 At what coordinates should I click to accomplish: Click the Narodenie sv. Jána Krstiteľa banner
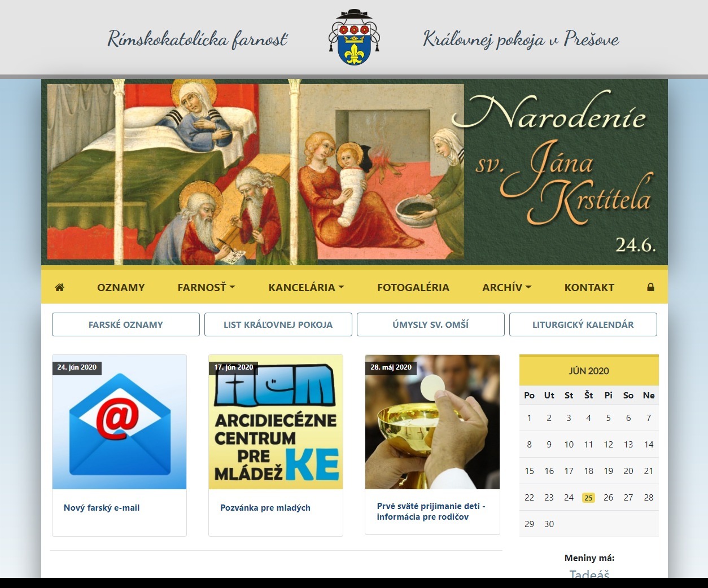[355, 172]
